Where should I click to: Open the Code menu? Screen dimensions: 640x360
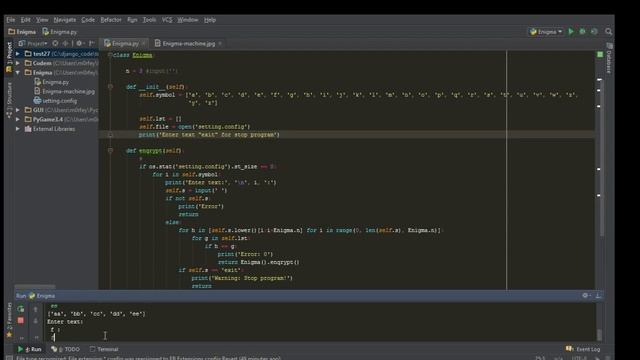click(88, 20)
